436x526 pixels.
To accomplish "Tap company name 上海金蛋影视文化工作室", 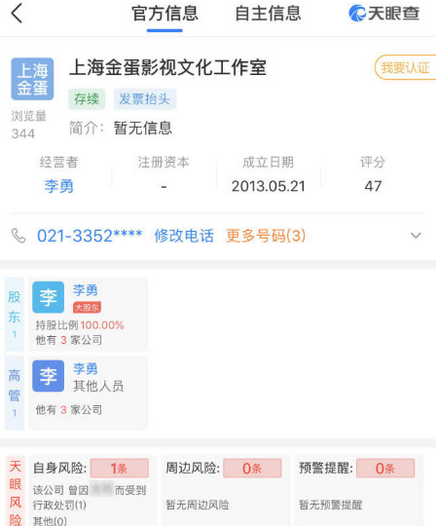I will click(168, 67).
